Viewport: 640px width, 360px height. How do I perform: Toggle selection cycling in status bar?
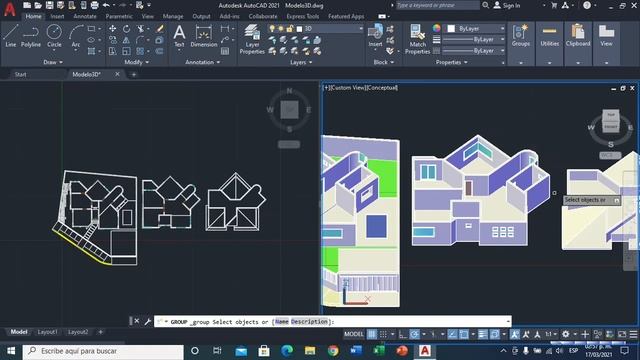point(494,334)
